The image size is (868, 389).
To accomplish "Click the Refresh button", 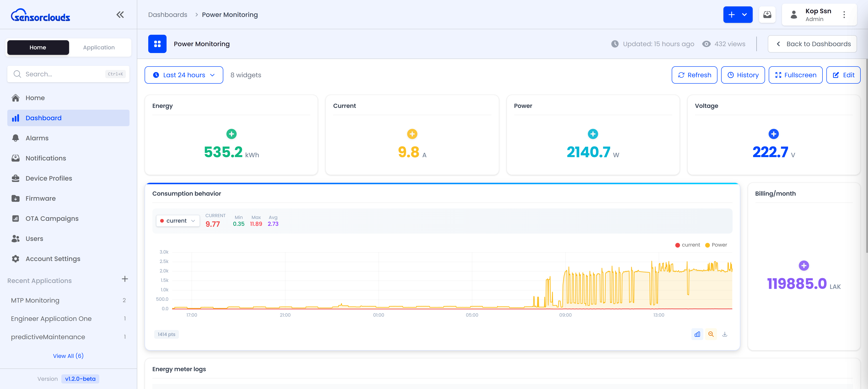I will click(x=694, y=75).
